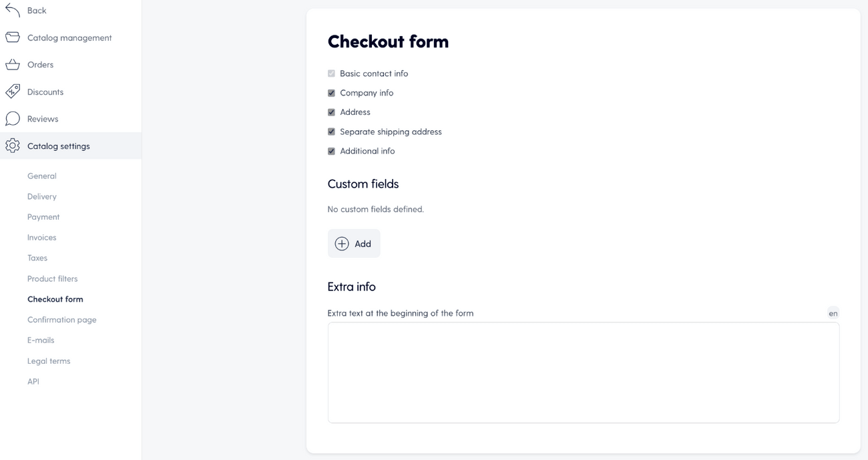The image size is (868, 460).
Task: Uncheck the Company info checkbox
Action: pyautogui.click(x=331, y=93)
